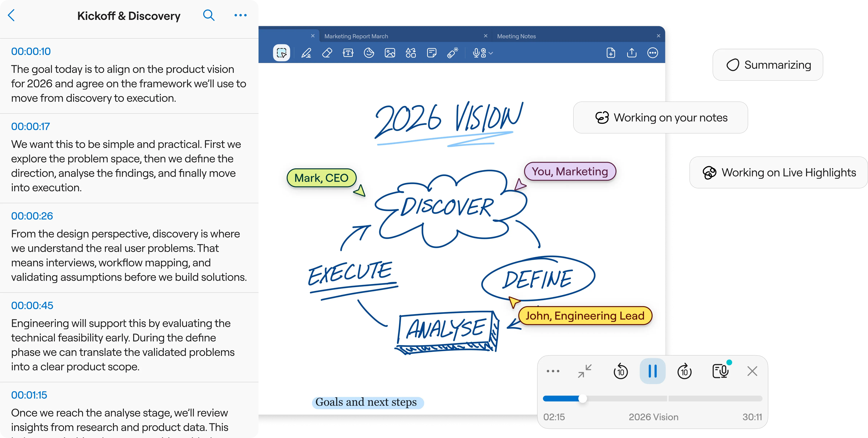Click the elapsed time 02:15
This screenshot has height=438, width=868.
pyautogui.click(x=554, y=417)
